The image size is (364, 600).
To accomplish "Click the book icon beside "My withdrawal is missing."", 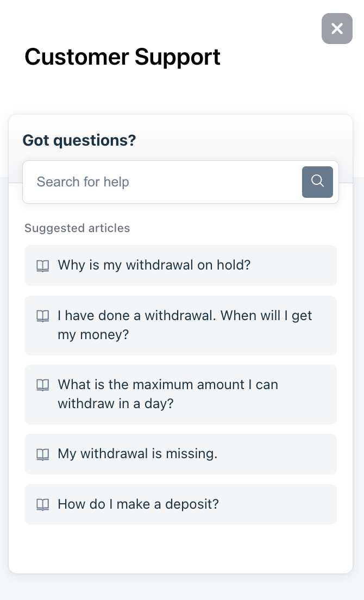I will [x=42, y=454].
